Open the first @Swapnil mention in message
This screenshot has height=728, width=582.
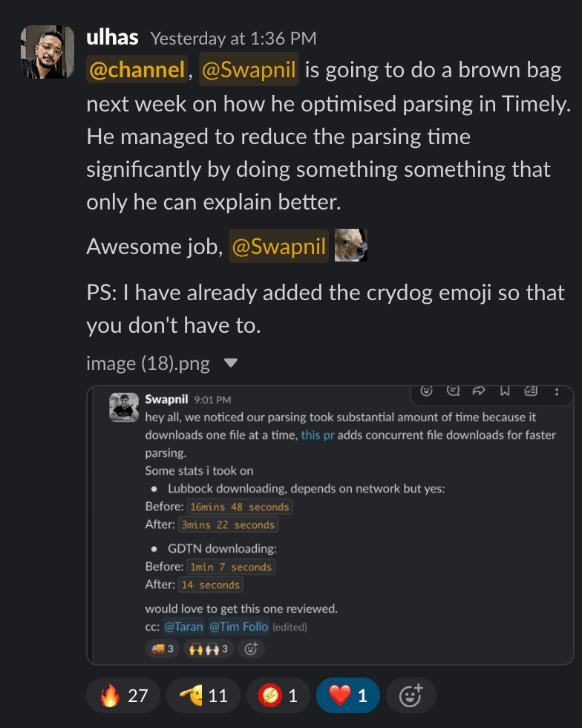click(249, 70)
